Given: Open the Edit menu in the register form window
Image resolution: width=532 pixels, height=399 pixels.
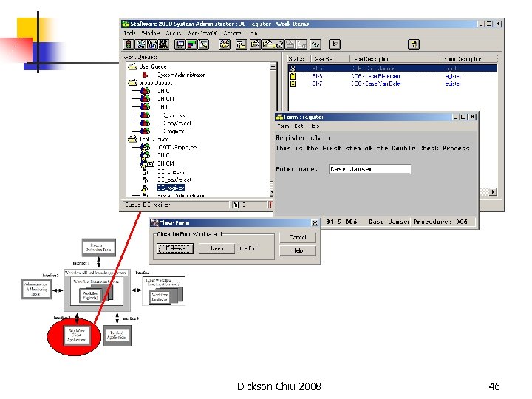Looking at the screenshot, I should click(299, 126).
